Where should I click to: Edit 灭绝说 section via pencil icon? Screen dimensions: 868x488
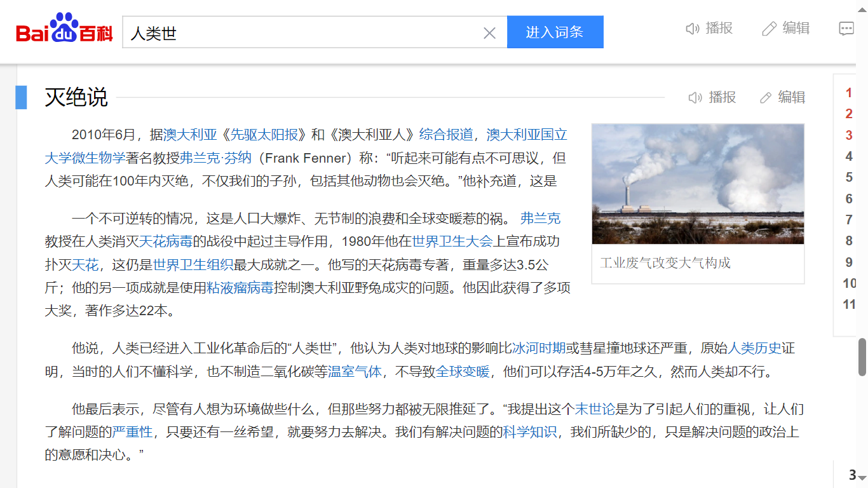766,98
